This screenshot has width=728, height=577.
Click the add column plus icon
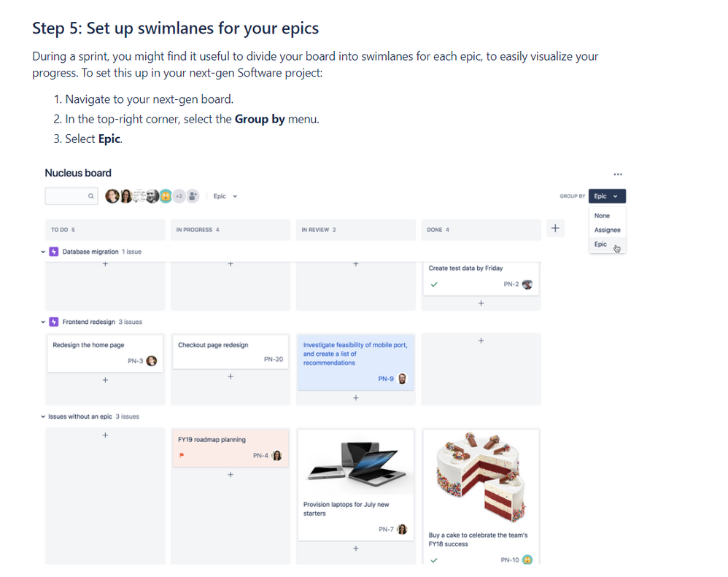(555, 229)
